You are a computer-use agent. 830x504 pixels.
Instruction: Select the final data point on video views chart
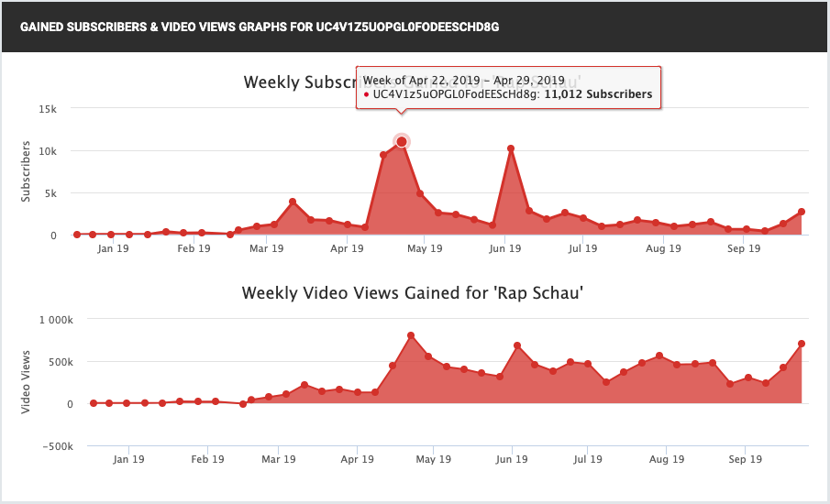[802, 344]
